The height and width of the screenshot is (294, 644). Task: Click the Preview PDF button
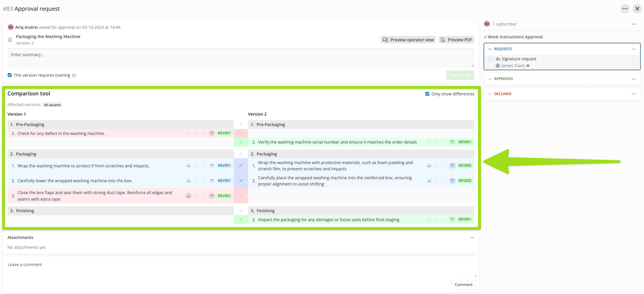click(x=456, y=40)
